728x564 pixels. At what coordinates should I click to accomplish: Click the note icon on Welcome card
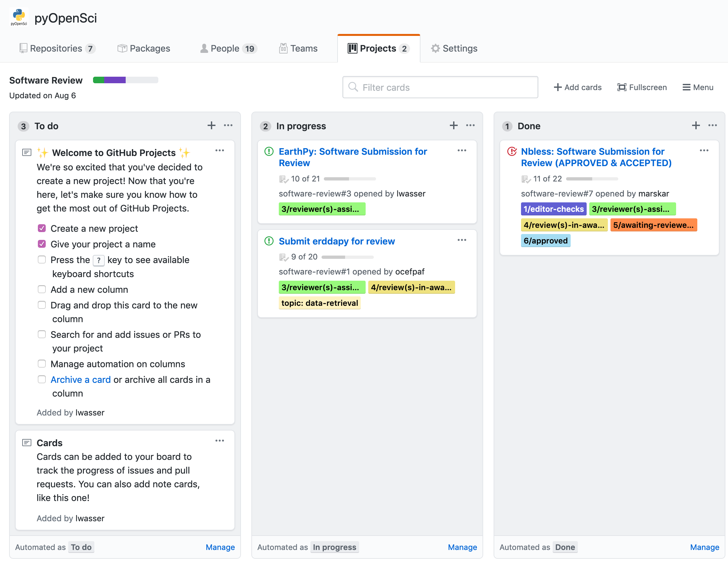[x=27, y=153]
